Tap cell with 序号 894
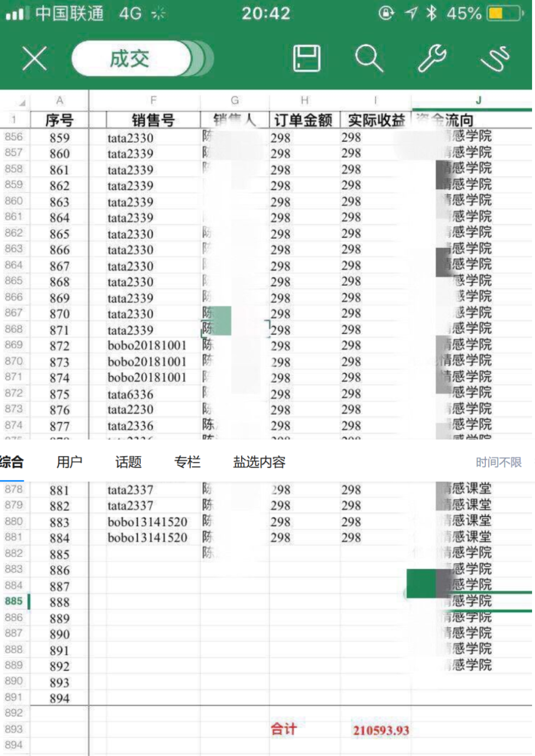Viewport: 535px width, 756px height. coord(59,698)
